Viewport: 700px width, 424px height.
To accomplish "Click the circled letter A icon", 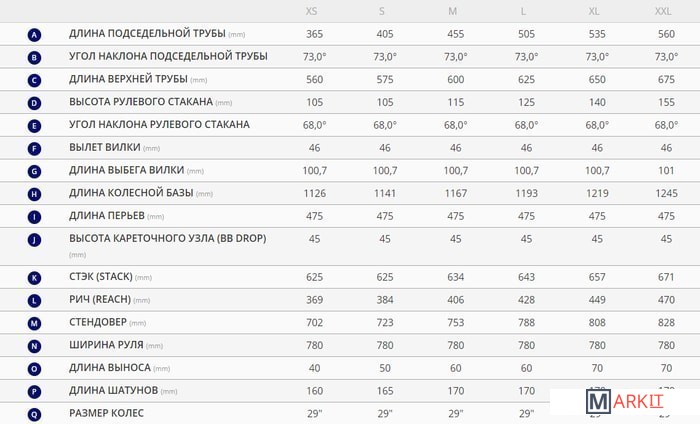I will click(x=35, y=34).
